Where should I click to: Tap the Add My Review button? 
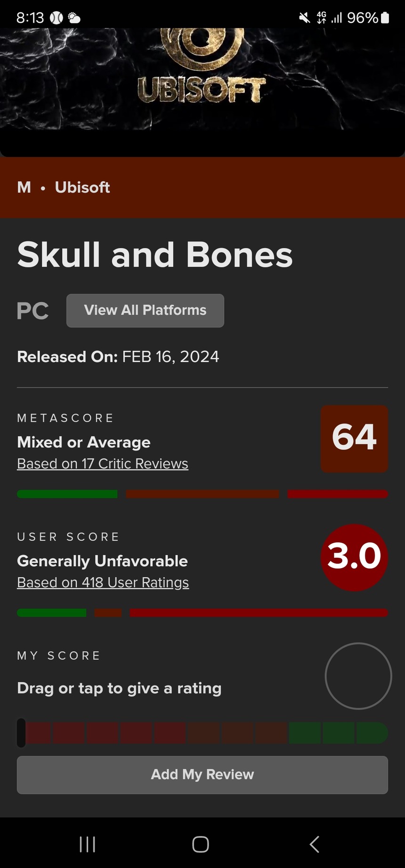(x=202, y=774)
